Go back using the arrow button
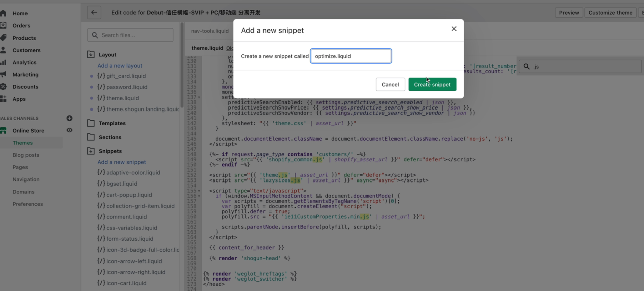The height and width of the screenshot is (291, 644). tap(94, 12)
